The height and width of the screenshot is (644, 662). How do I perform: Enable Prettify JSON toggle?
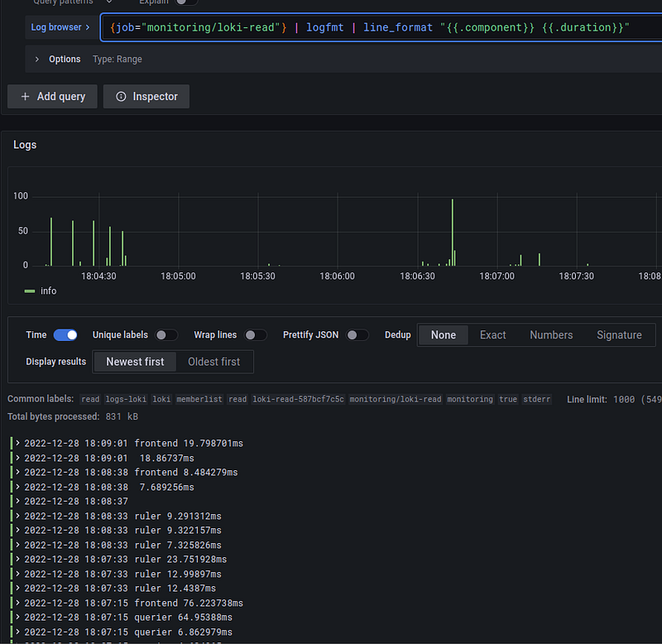tap(357, 335)
